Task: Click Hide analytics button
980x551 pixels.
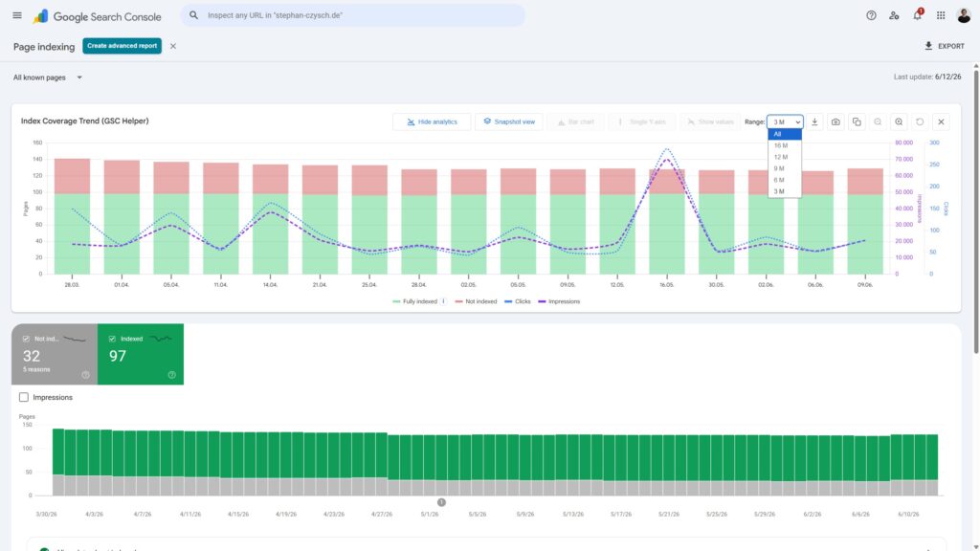Action: pos(432,121)
